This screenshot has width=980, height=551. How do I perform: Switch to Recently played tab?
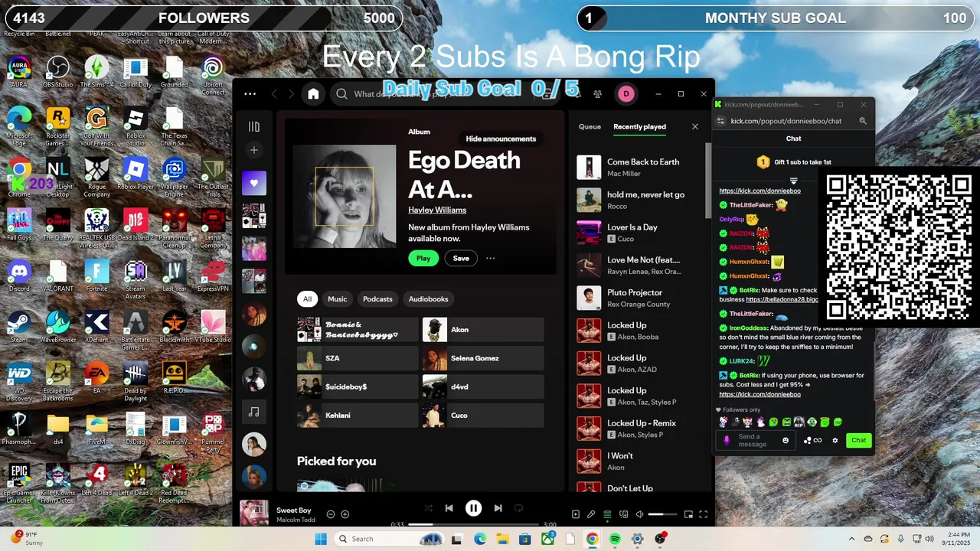click(x=639, y=126)
